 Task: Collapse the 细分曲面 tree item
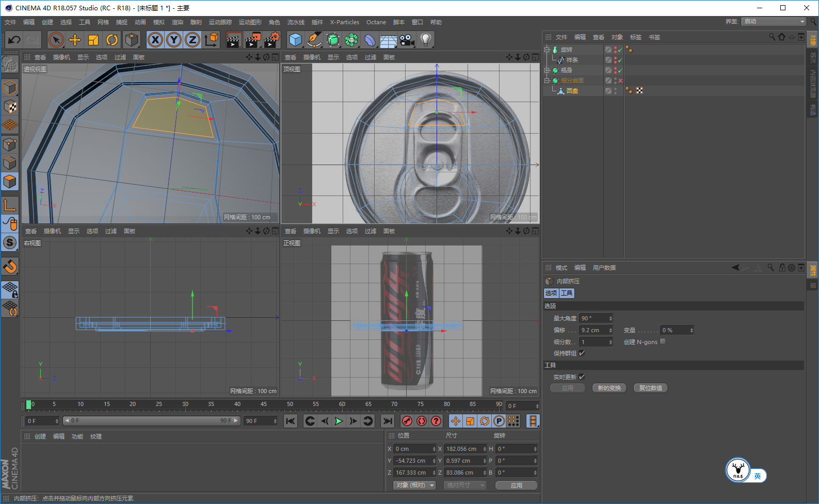[547, 80]
